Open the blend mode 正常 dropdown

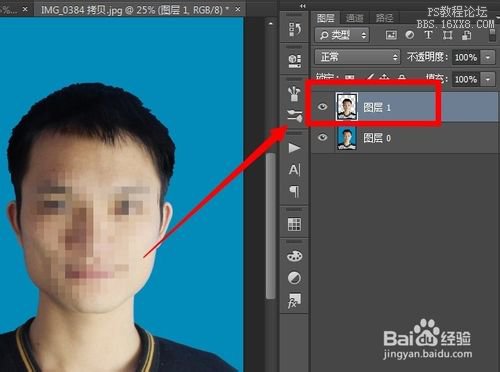pyautogui.click(x=357, y=57)
